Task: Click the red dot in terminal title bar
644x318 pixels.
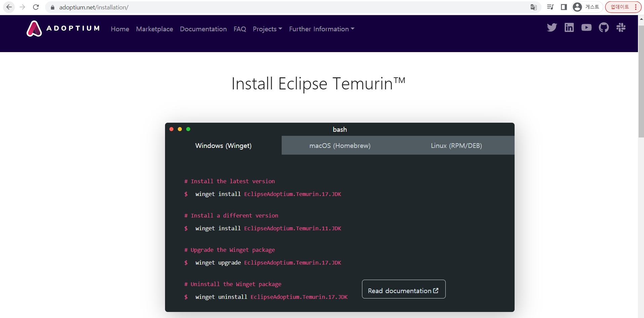Action: (x=171, y=129)
